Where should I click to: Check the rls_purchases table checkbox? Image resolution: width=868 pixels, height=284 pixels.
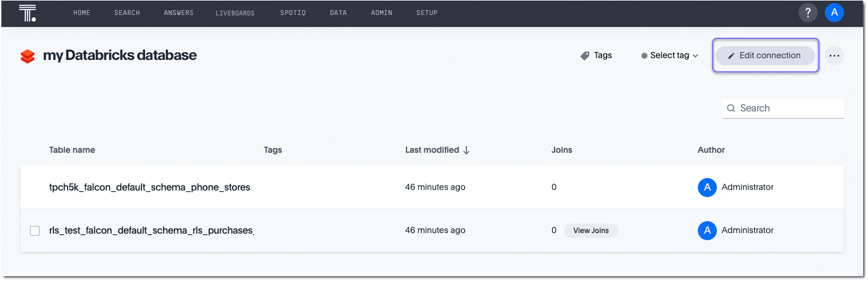pos(35,231)
